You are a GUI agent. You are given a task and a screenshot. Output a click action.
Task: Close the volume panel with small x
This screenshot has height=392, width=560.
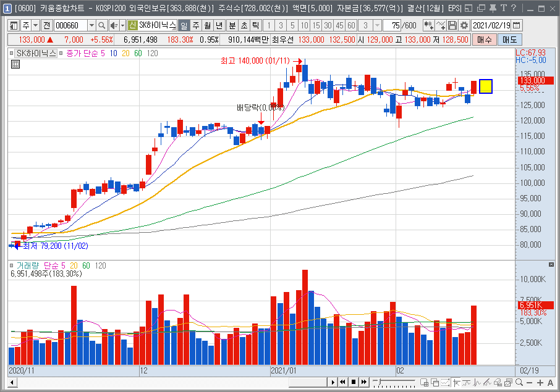pyautogui.click(x=551, y=264)
